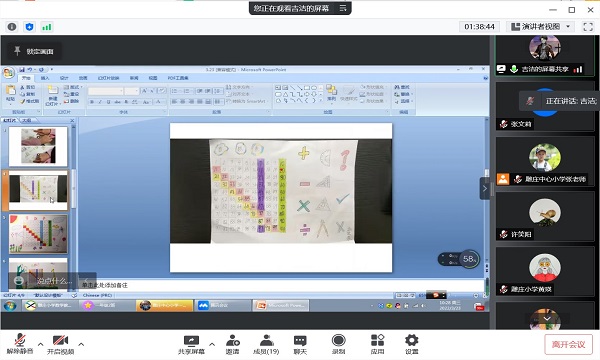
Task: Open the 成员(19) participants list
Action: pyautogui.click(x=266, y=344)
